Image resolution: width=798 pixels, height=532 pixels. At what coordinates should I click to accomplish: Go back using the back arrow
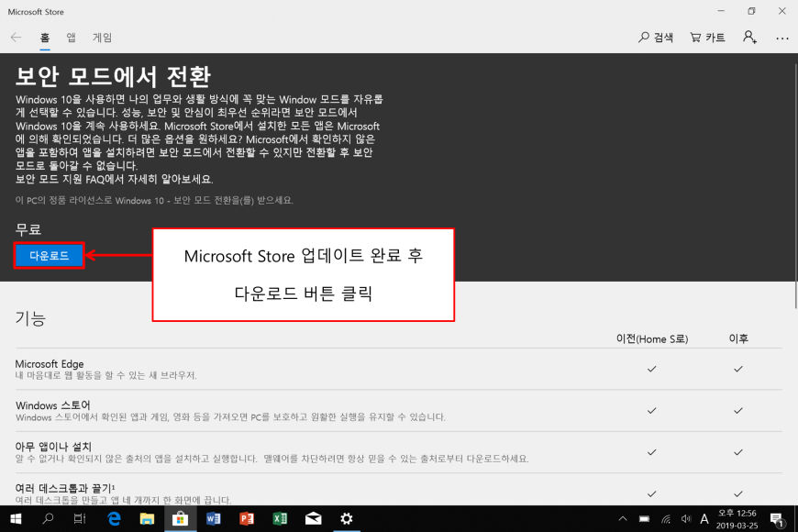point(16,38)
